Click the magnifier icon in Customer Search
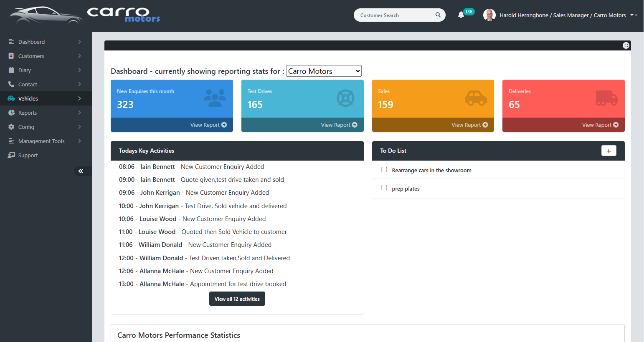Screen dimensions: 644x342 pyautogui.click(x=438, y=15)
